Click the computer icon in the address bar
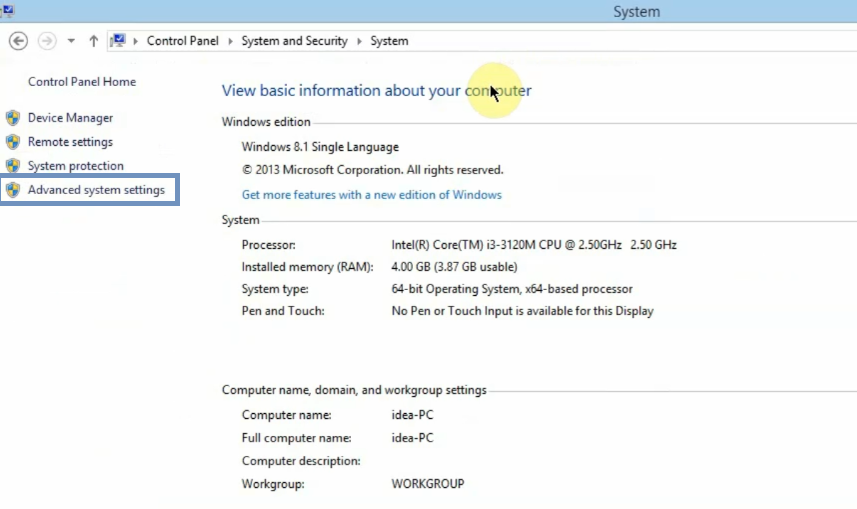 pyautogui.click(x=118, y=40)
